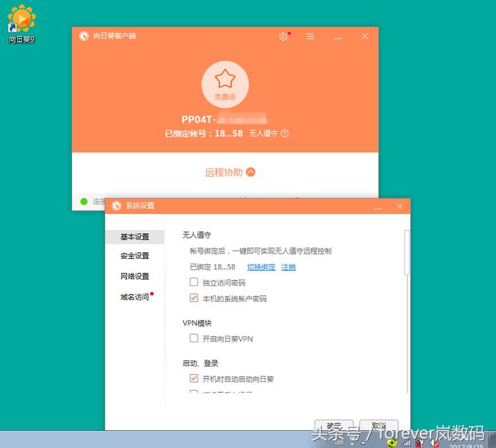Click the 无人值守 status text in client window
496x448 pixels.
click(x=263, y=133)
